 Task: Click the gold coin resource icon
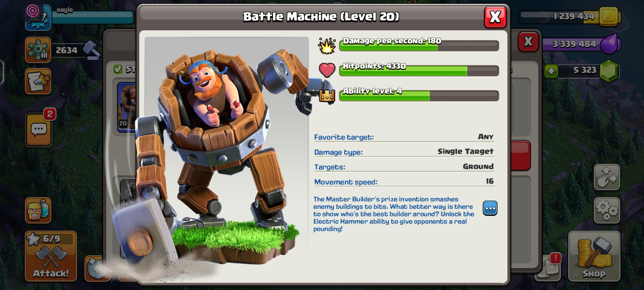point(609,16)
